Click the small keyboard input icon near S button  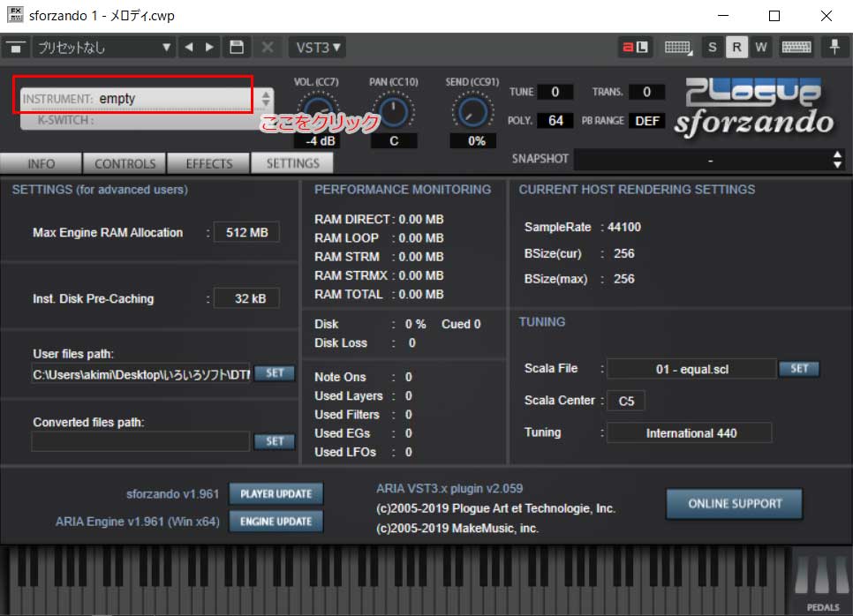(x=676, y=47)
